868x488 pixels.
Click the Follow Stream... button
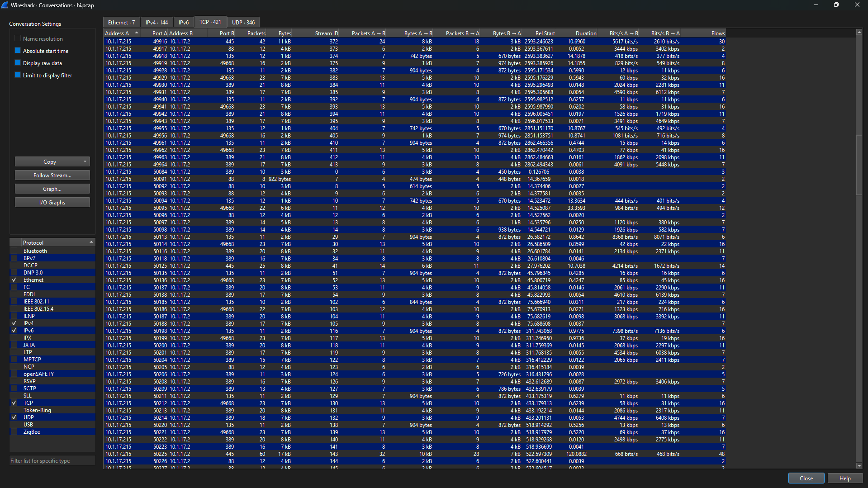tap(52, 175)
